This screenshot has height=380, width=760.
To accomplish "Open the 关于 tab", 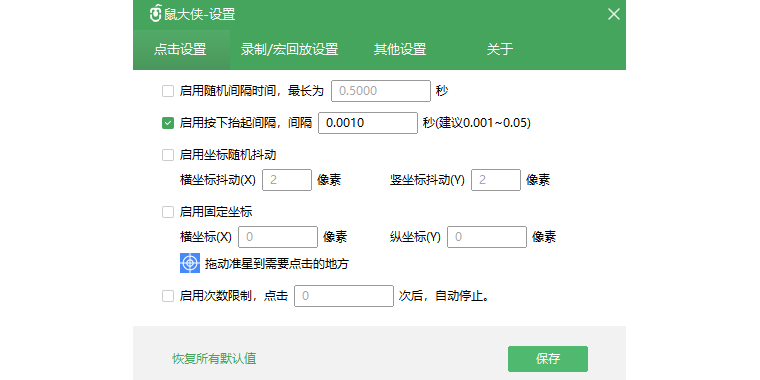I will (x=500, y=49).
